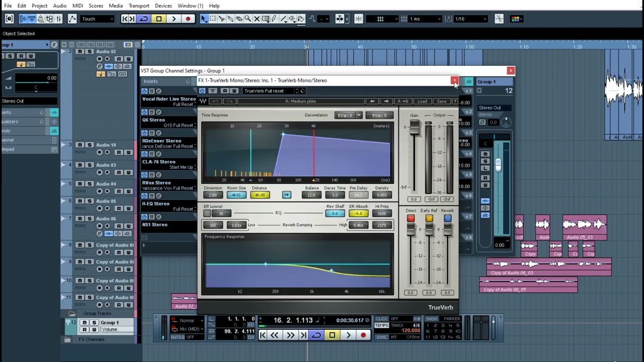Open the Transport menu
644x362 pixels.
139,6
